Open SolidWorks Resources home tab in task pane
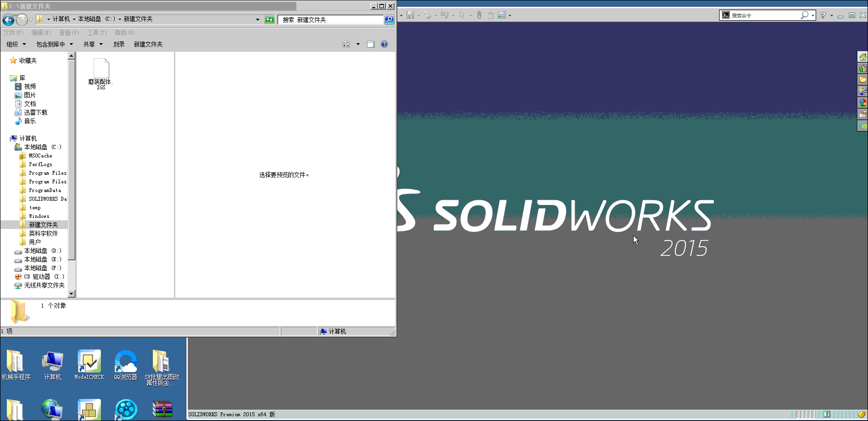 [x=863, y=57]
